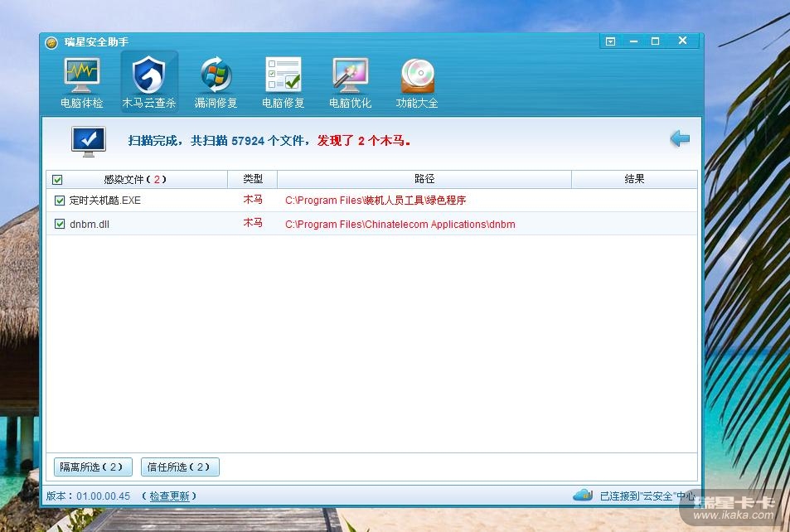Click the 结果 column header

[633, 179]
